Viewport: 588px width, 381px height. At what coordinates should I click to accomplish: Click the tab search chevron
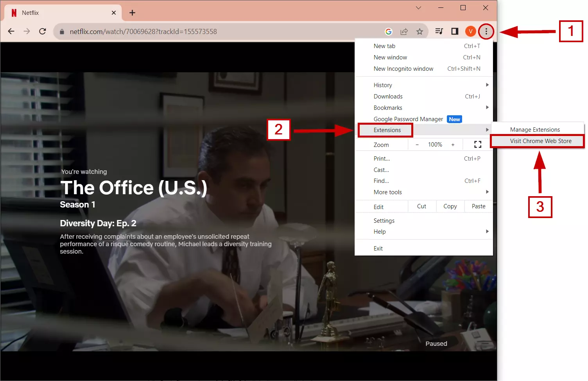point(418,8)
